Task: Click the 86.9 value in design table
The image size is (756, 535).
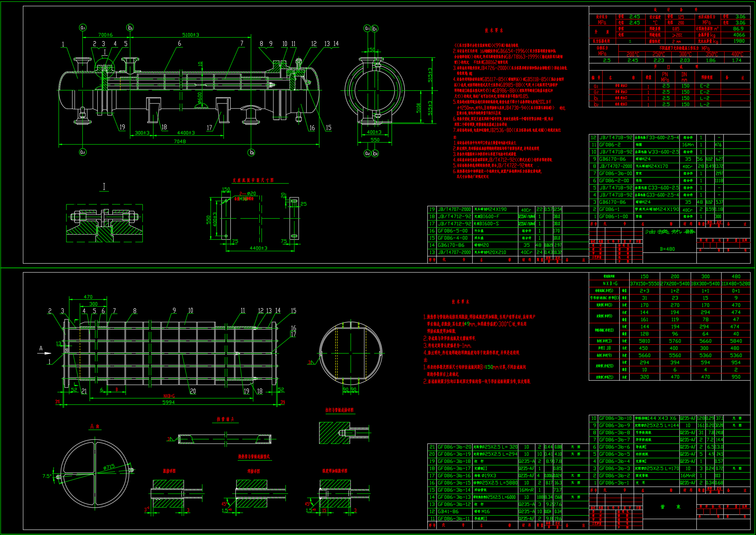Action: point(738,29)
